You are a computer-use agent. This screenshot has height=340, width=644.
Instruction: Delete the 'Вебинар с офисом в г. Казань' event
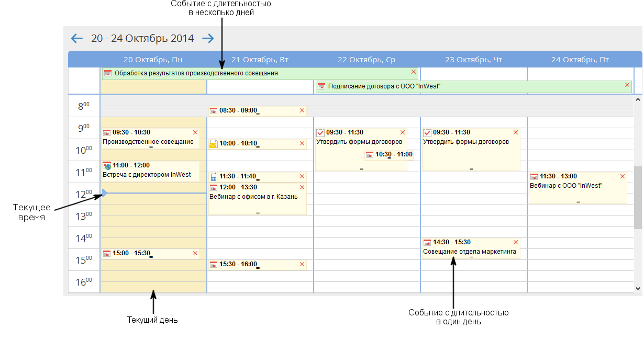pos(302,187)
